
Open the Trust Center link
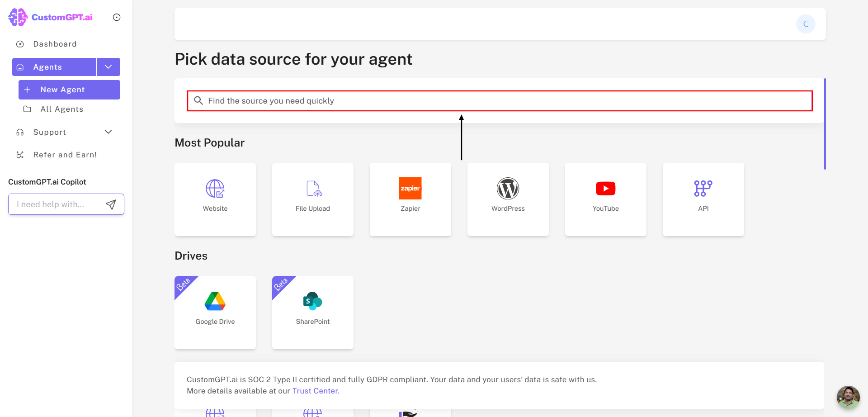pyautogui.click(x=315, y=391)
